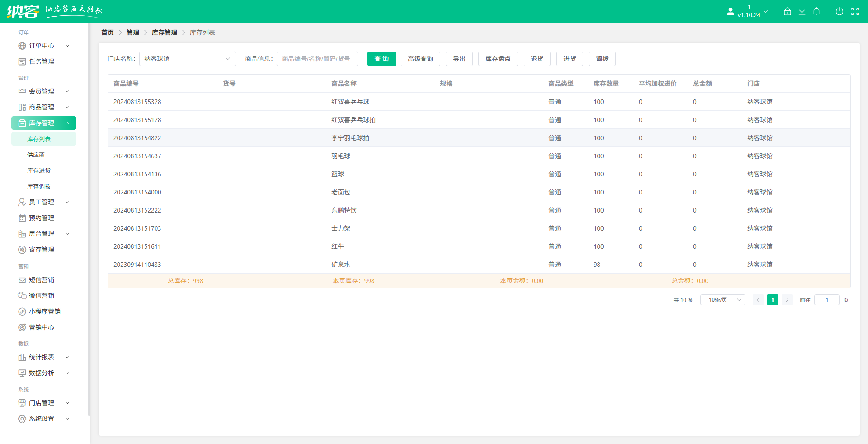Log out using the power icon
Image resolution: width=868 pixels, height=444 pixels.
840,11
